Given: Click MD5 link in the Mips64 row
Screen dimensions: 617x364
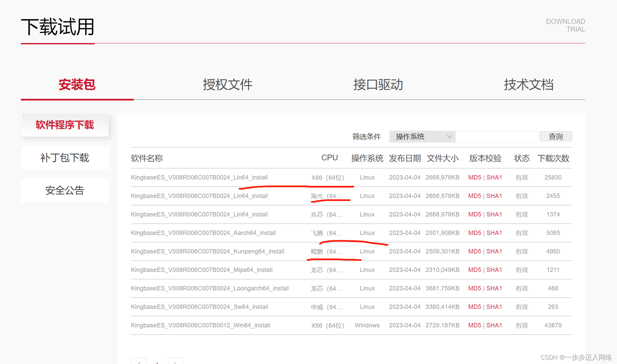Looking at the screenshot, I should point(474,270).
